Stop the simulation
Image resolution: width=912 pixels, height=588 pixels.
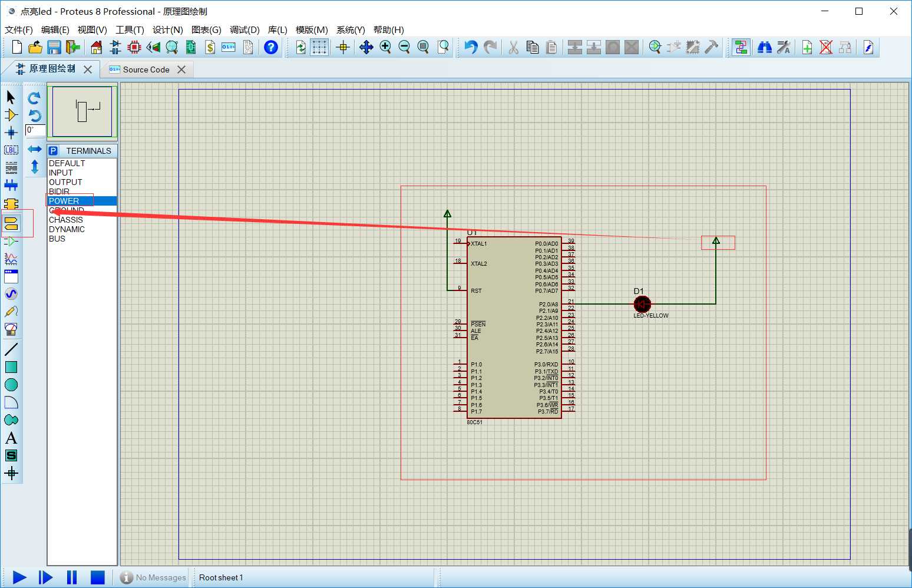click(x=97, y=577)
